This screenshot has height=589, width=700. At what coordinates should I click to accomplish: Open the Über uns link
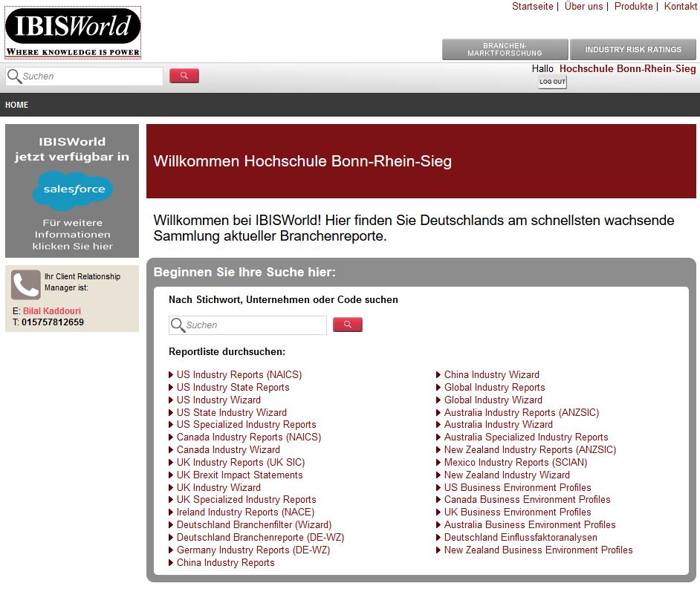click(x=583, y=6)
